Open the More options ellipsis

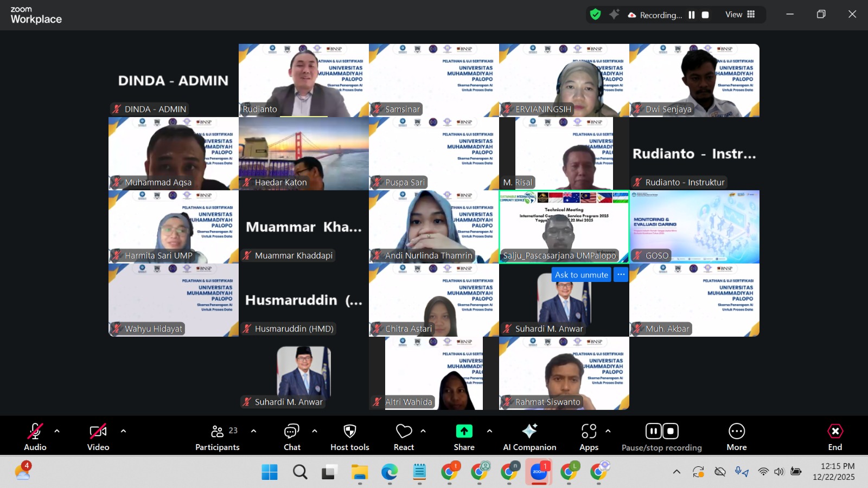coord(736,436)
